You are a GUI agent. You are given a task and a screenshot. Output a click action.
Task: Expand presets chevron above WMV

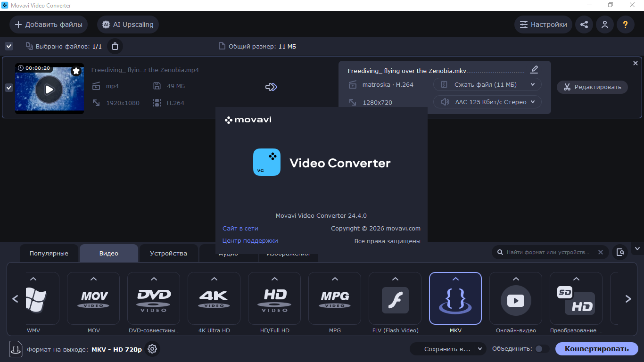point(33,279)
